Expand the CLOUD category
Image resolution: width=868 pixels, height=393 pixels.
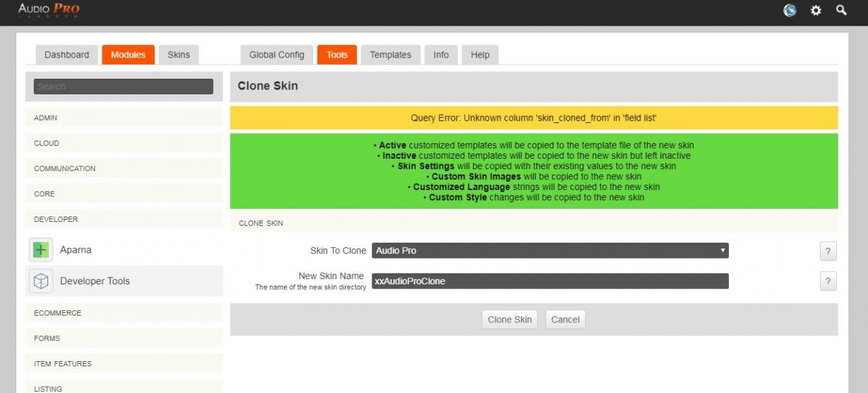(124, 143)
